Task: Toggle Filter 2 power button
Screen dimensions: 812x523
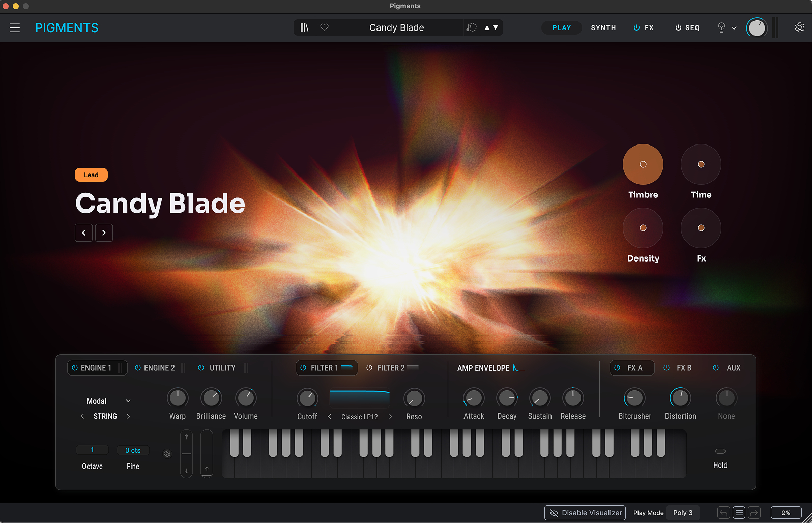Action: (369, 368)
